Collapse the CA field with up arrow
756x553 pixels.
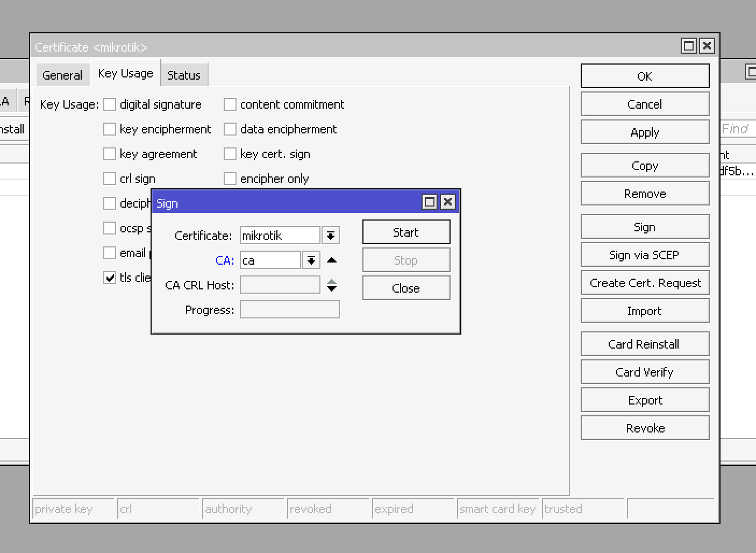click(332, 260)
